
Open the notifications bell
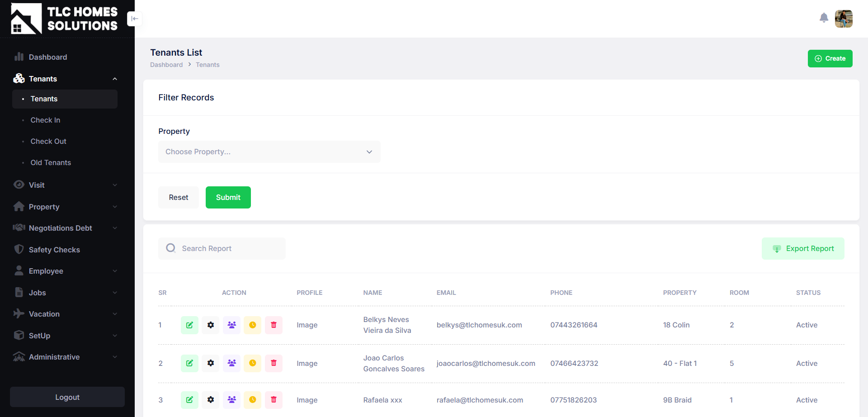pyautogui.click(x=824, y=18)
